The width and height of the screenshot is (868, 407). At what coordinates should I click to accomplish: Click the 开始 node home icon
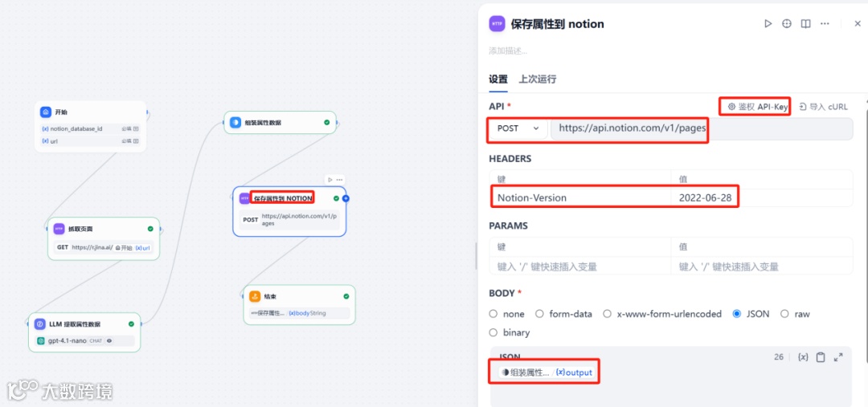(x=45, y=112)
